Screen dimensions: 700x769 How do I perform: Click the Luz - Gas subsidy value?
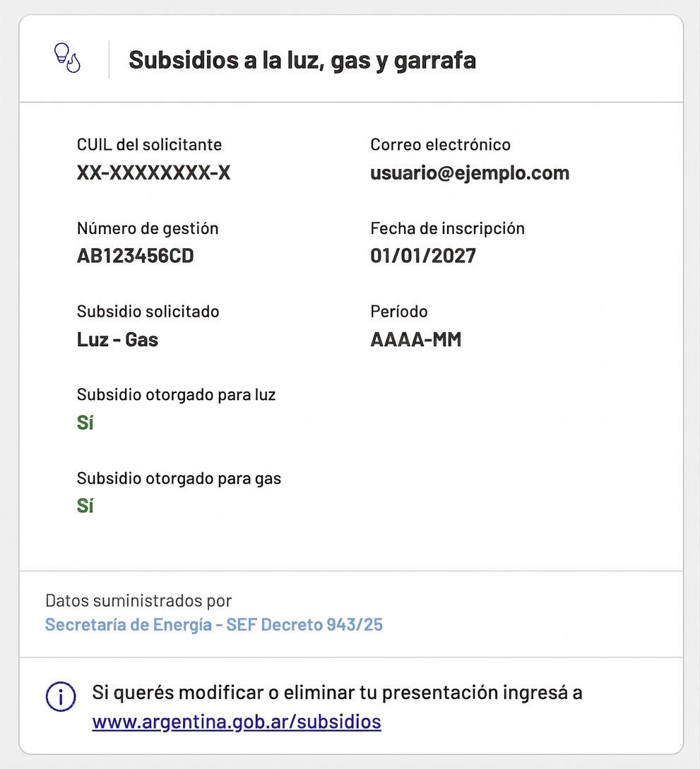(x=118, y=339)
